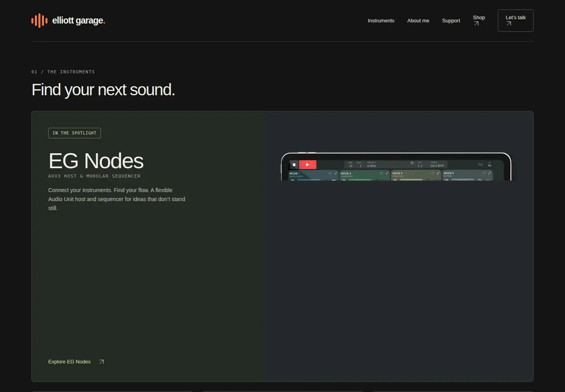
Task: Click the 'NODE 1' title in the iPad image
Action: (294, 173)
